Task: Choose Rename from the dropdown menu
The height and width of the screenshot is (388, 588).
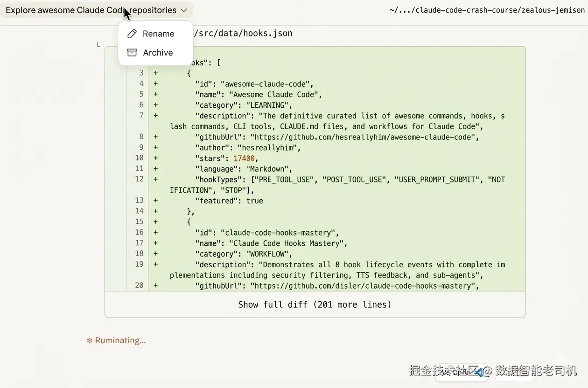Action: click(155, 34)
